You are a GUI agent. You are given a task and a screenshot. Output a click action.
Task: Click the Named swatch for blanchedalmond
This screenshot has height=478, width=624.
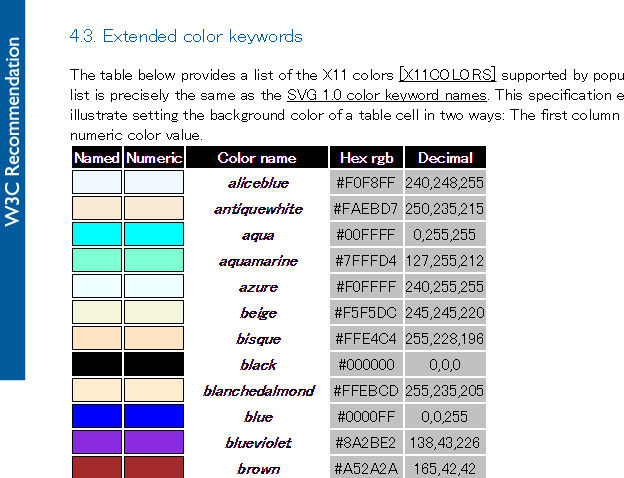[97, 390]
